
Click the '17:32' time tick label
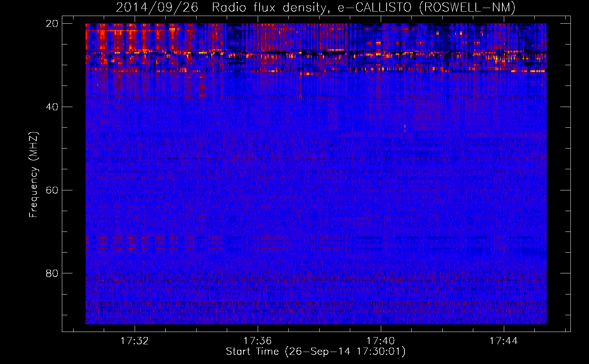[135, 341]
